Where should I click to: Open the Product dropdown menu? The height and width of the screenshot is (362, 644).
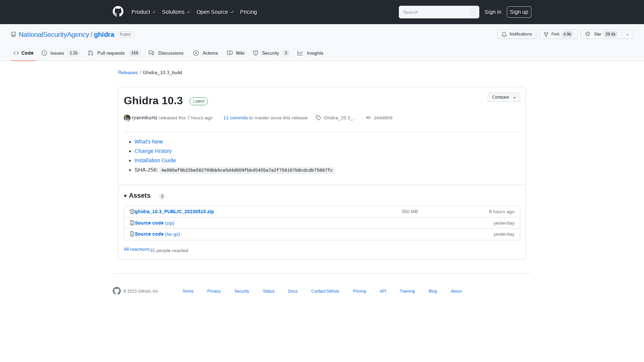click(143, 12)
